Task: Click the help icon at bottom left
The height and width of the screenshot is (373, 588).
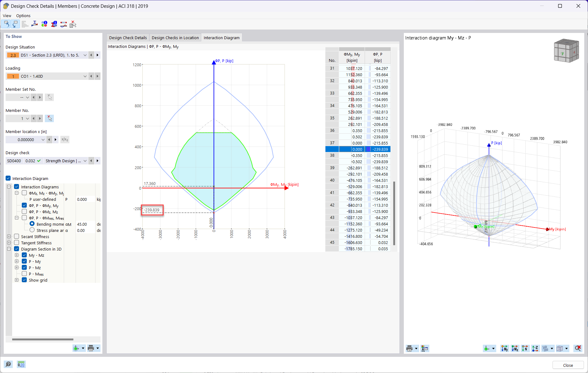Action: (8, 364)
